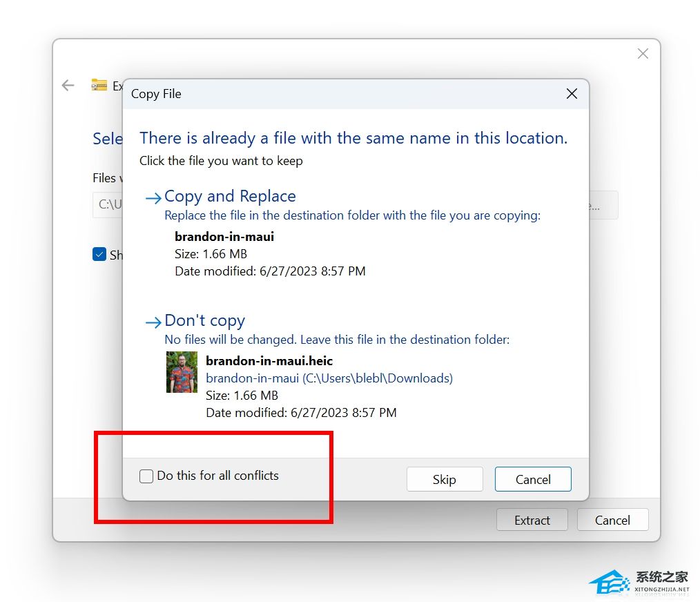Enable Do this for all conflicts
The image size is (700, 602).
(x=146, y=476)
